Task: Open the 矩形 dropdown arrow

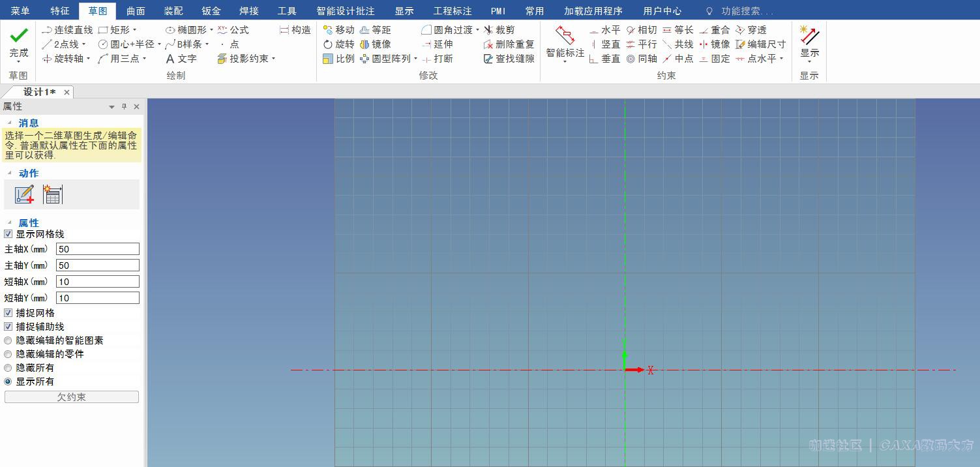Action: pyautogui.click(x=135, y=30)
